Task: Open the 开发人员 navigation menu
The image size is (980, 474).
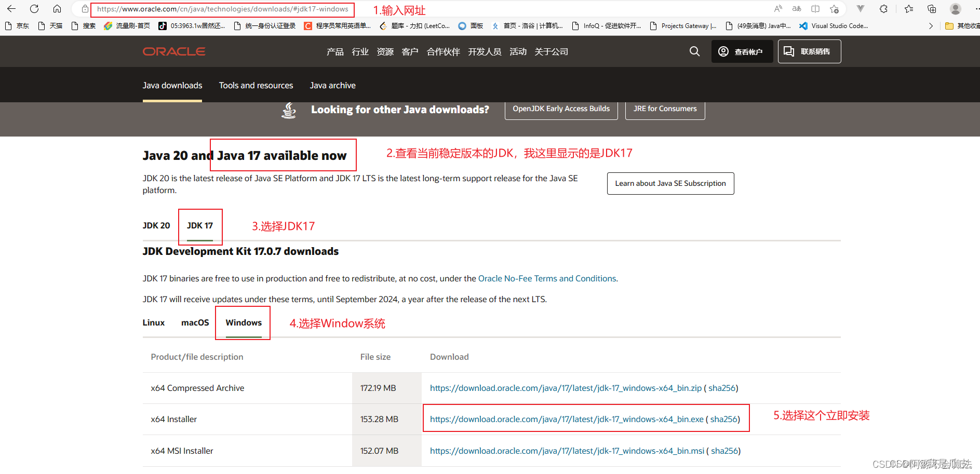Action: (x=485, y=51)
